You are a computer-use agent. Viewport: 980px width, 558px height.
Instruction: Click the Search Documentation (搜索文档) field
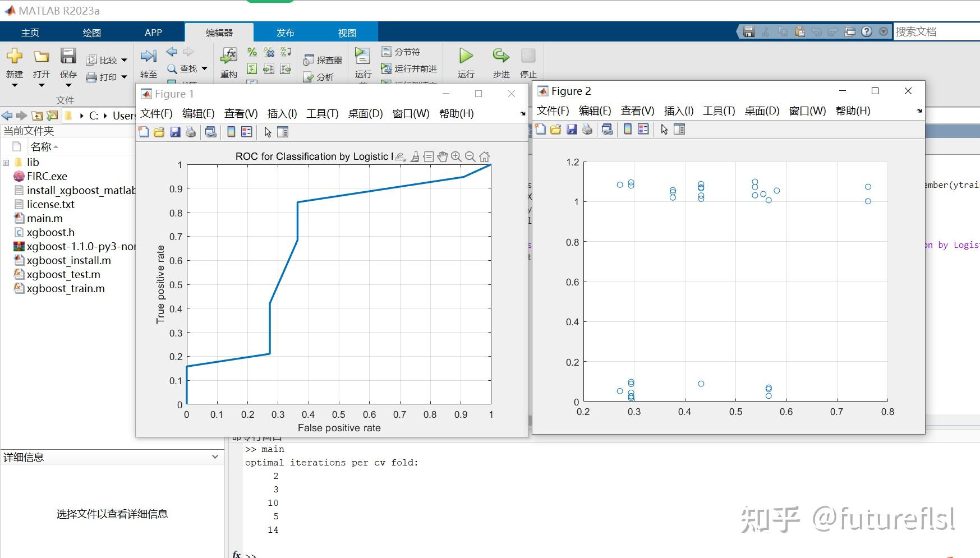click(x=936, y=31)
